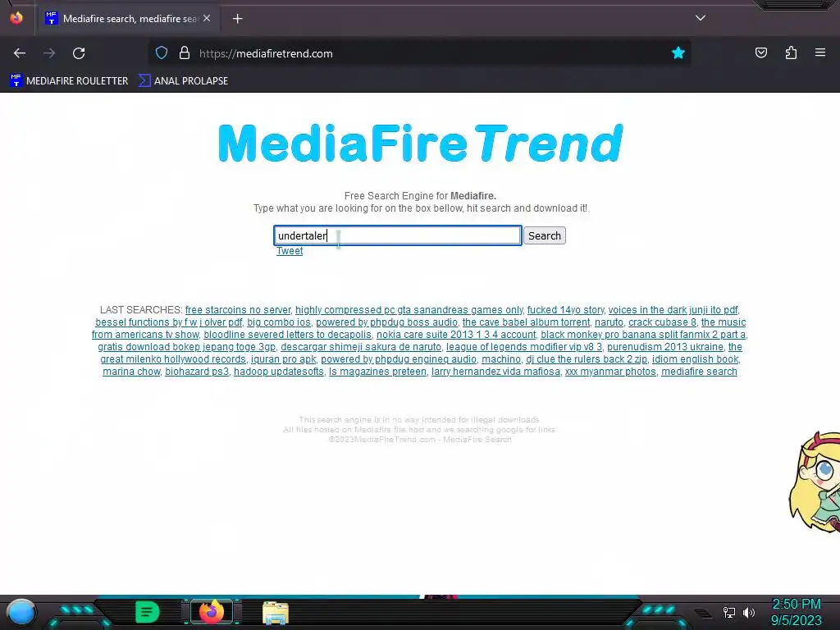The width and height of the screenshot is (840, 630).
Task: Open the idiom english book link
Action: tap(695, 359)
